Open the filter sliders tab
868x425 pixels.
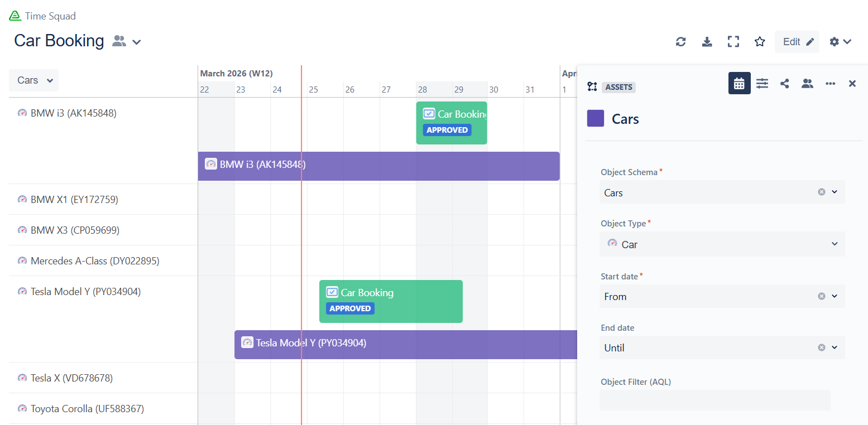tap(762, 84)
